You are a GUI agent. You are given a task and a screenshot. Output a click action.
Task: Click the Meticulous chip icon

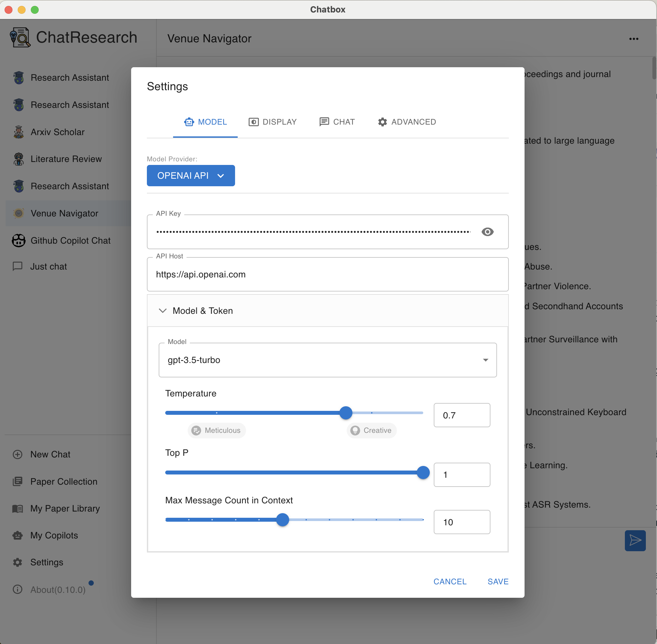coord(196,430)
